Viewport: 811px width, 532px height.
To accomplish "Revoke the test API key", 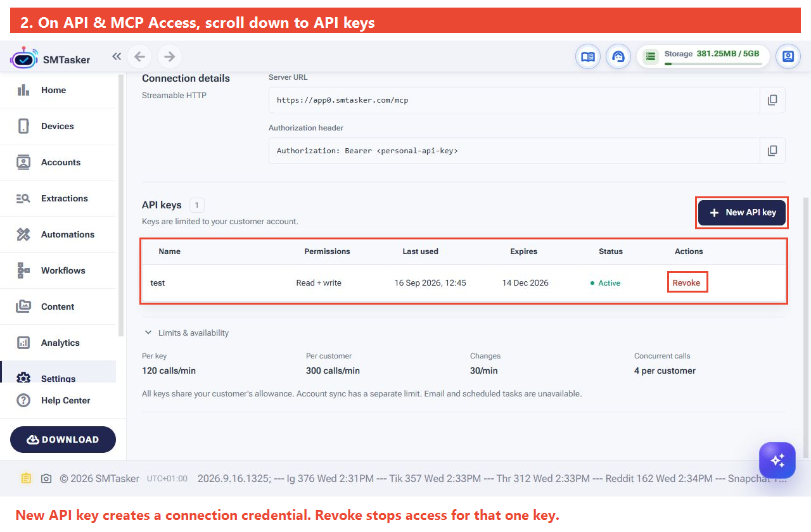I will tap(686, 282).
